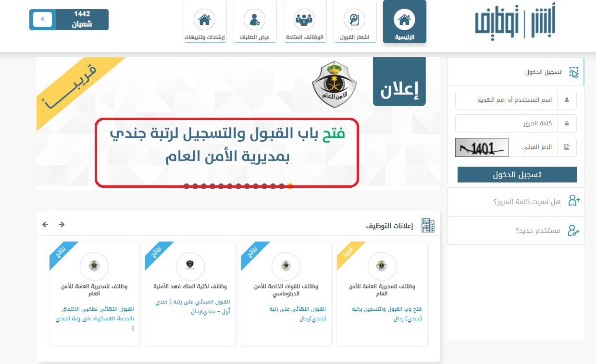
Task: Click the إعلان badge on the banner
Action: (x=399, y=83)
